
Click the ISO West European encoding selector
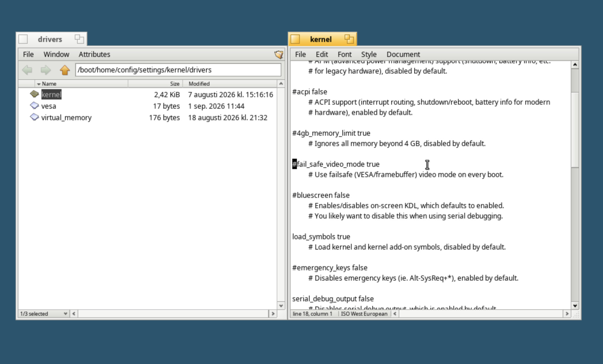364,314
